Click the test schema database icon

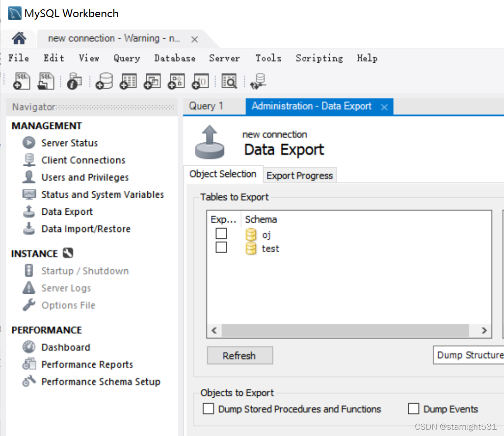251,248
